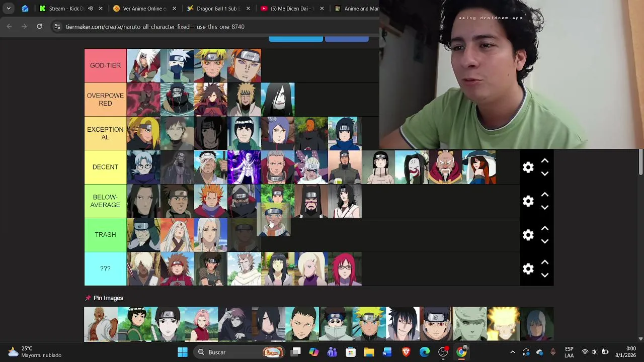
Task: Select Rock Lee image in EXCEPTIONAL row
Action: (x=244, y=133)
